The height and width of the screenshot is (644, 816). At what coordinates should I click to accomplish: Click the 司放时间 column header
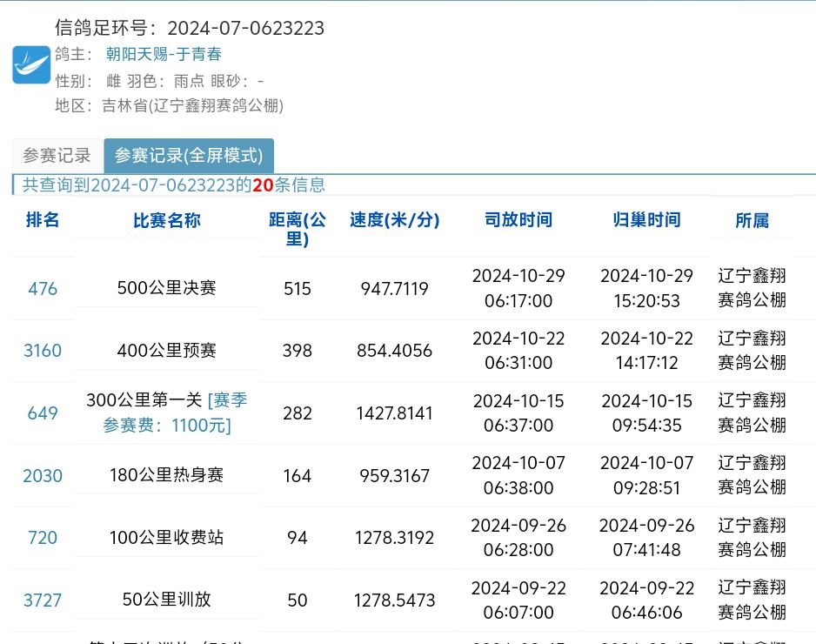[518, 220]
